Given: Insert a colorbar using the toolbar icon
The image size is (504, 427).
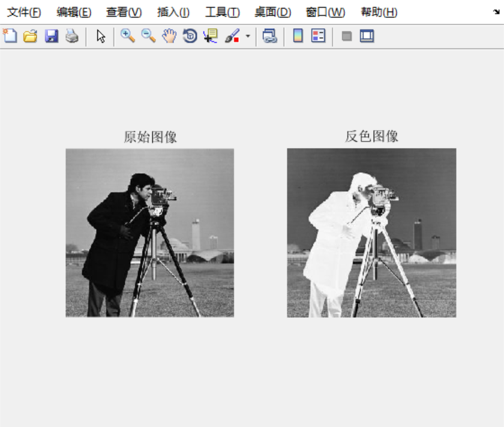Looking at the screenshot, I should click(298, 35).
